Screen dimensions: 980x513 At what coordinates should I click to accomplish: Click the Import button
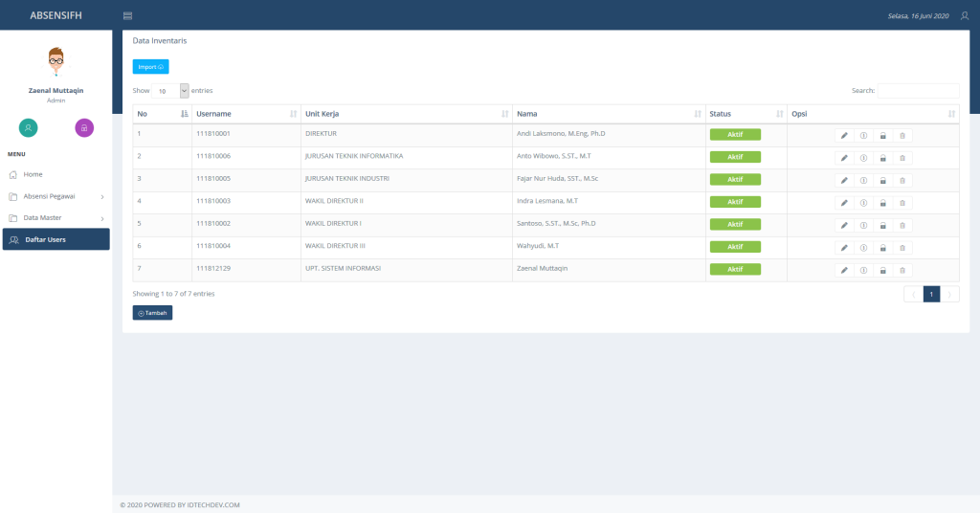click(x=150, y=67)
